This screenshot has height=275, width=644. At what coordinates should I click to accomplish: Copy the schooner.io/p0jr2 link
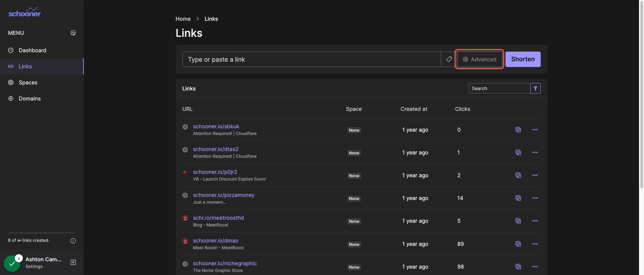coord(518,175)
